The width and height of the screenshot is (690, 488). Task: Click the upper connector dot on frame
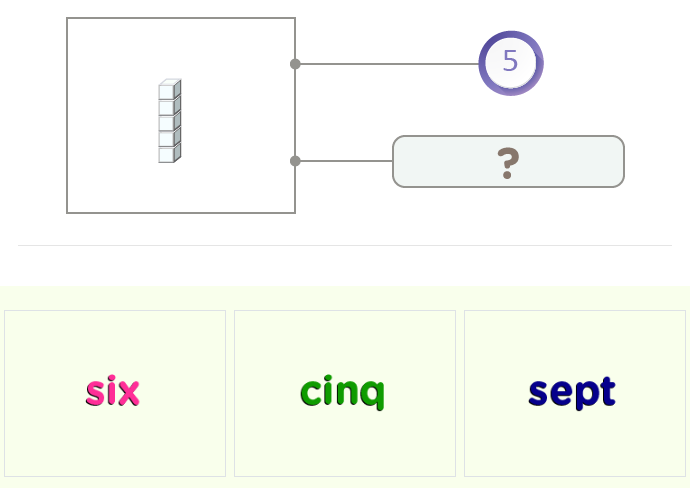point(295,64)
